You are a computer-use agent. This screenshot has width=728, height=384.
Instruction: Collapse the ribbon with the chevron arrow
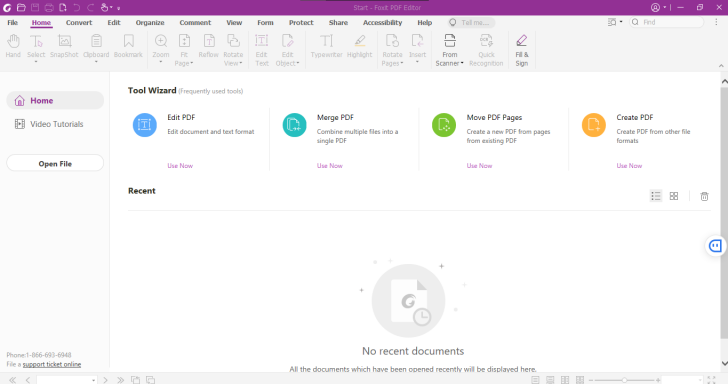pyautogui.click(x=721, y=66)
